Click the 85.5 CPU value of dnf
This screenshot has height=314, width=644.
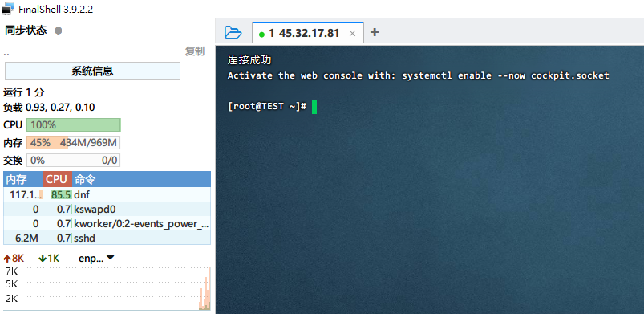[x=61, y=194]
